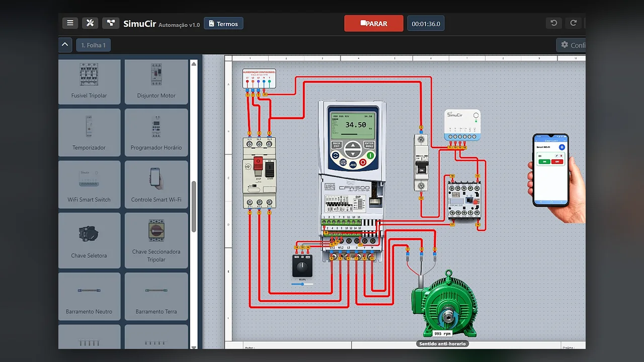Click the network diagram toolbar icon
This screenshot has height=362, width=644.
[111, 23]
